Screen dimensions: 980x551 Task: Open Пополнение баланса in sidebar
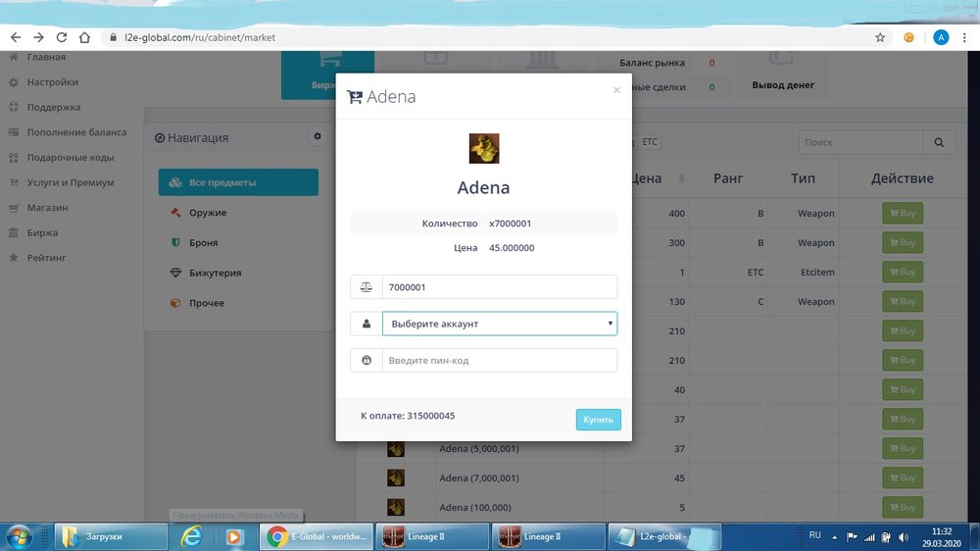click(x=76, y=132)
